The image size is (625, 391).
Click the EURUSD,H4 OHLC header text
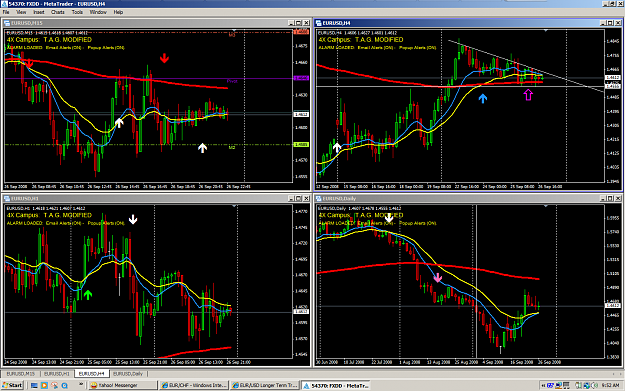coord(358,33)
